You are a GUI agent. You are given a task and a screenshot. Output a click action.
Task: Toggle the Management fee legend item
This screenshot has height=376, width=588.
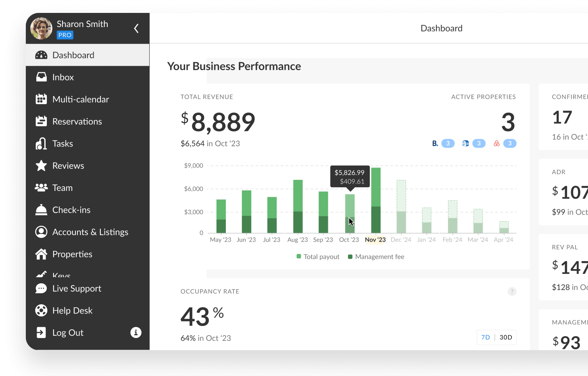click(x=376, y=257)
